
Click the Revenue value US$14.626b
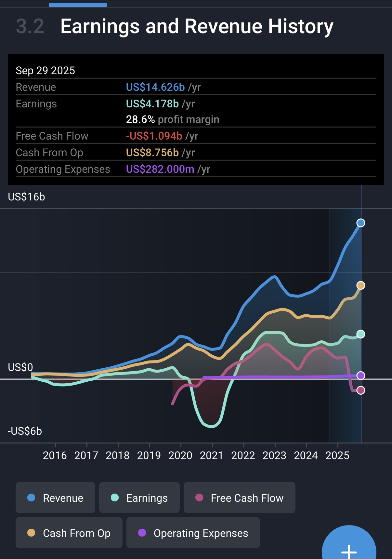(x=155, y=87)
